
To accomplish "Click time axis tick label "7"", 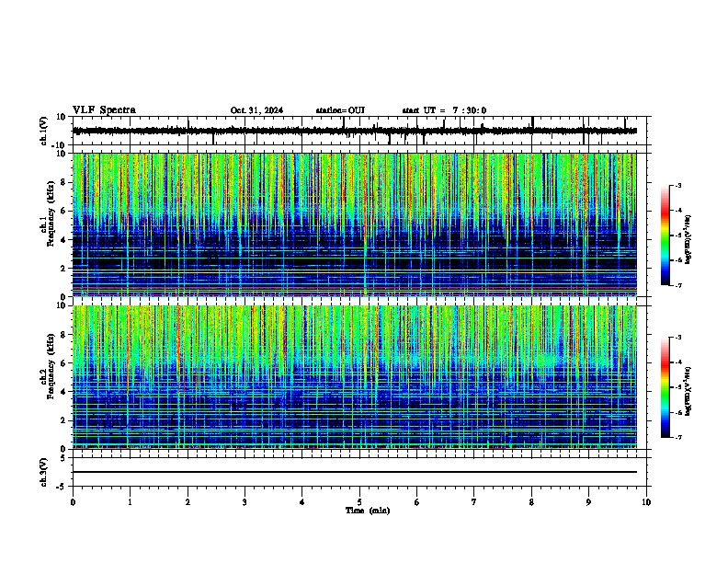I will [x=474, y=502].
